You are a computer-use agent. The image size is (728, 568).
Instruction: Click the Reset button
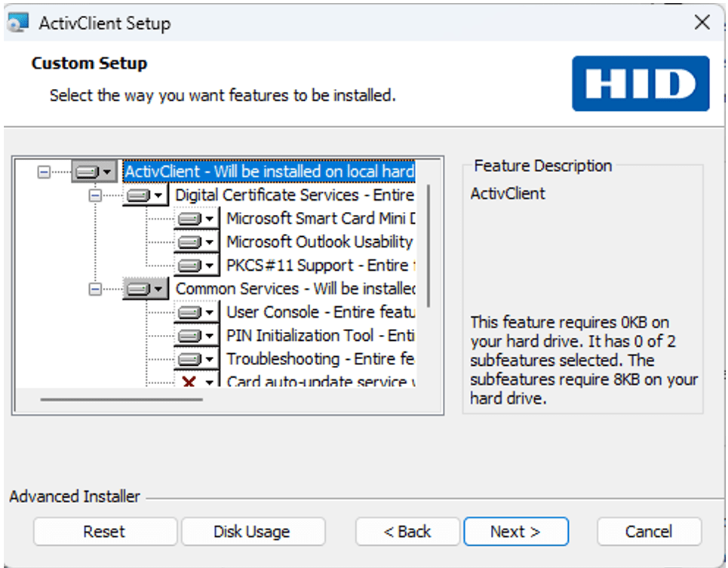pyautogui.click(x=105, y=531)
